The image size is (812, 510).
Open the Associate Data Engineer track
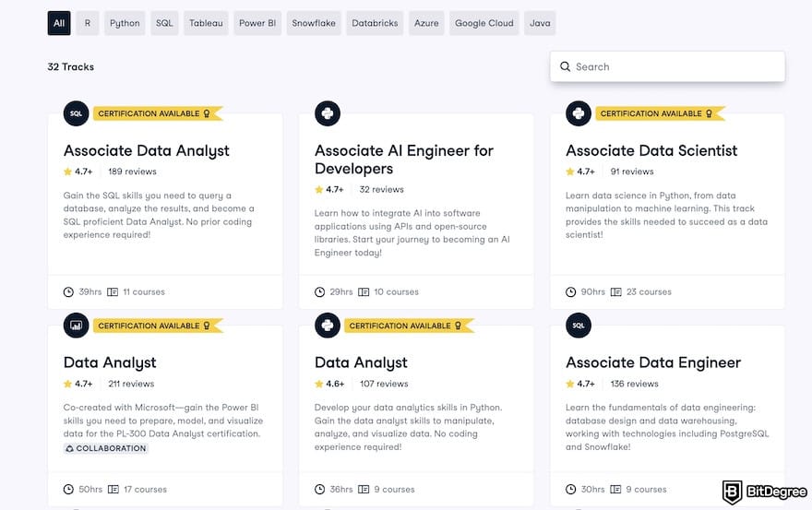tap(653, 362)
